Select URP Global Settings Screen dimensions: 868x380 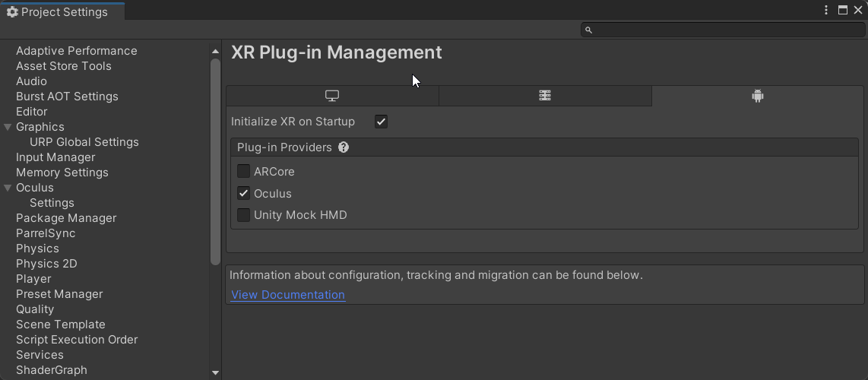click(x=84, y=142)
